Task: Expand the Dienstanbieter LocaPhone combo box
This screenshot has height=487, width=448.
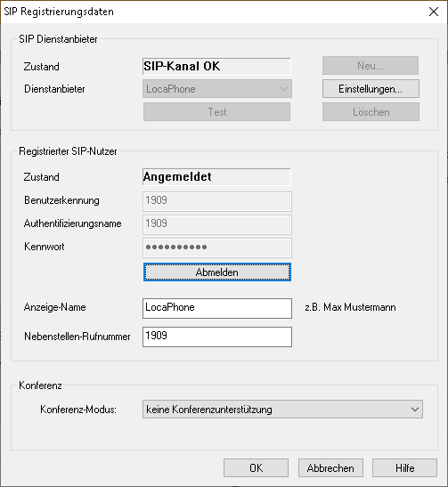Action: point(217,89)
